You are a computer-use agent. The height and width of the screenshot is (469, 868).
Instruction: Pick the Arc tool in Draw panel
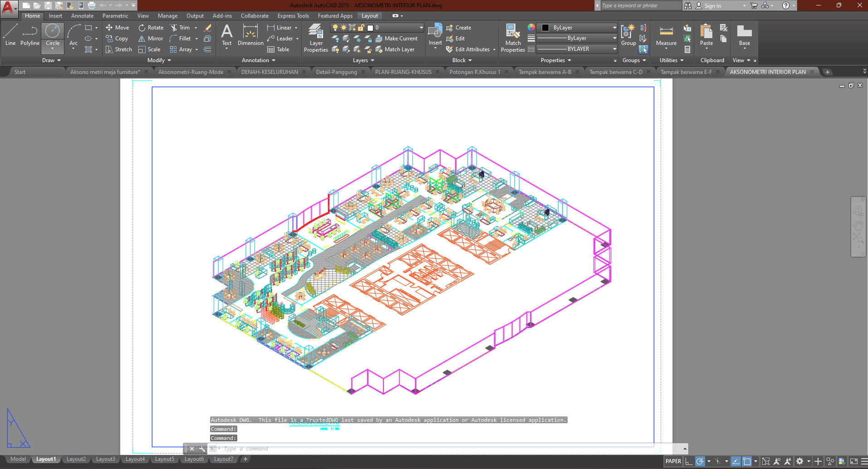point(74,35)
